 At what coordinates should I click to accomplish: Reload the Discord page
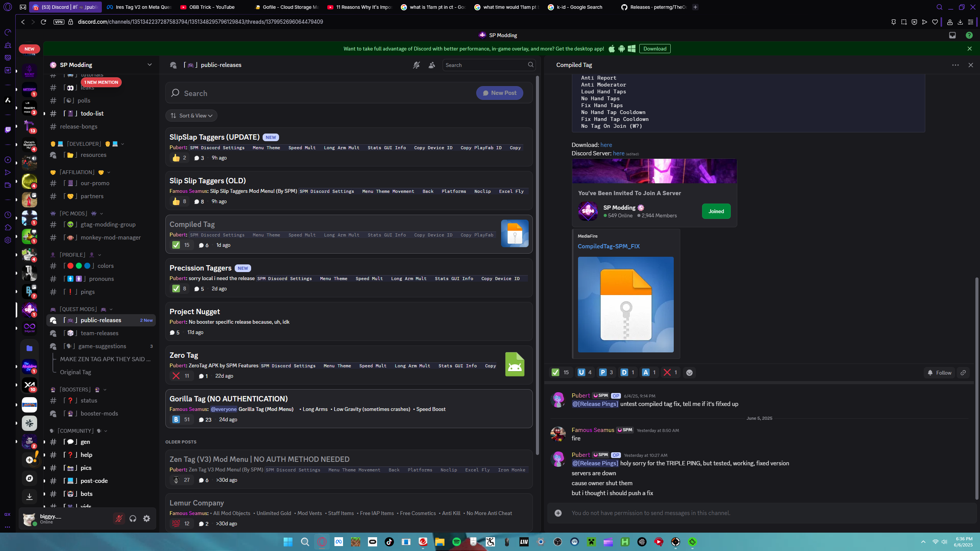pos(43,22)
